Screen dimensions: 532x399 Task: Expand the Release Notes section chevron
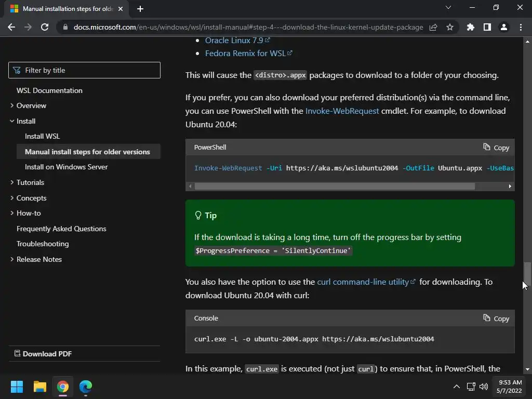pos(12,259)
